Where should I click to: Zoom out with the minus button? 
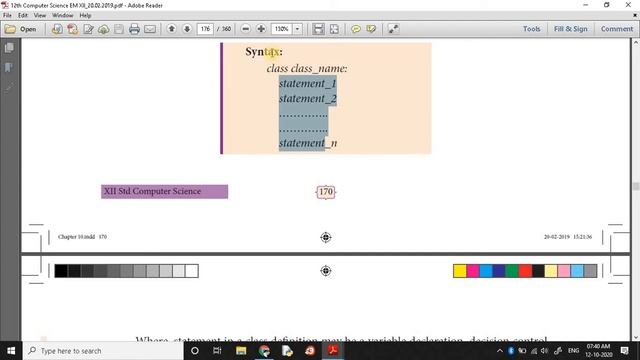[245, 29]
